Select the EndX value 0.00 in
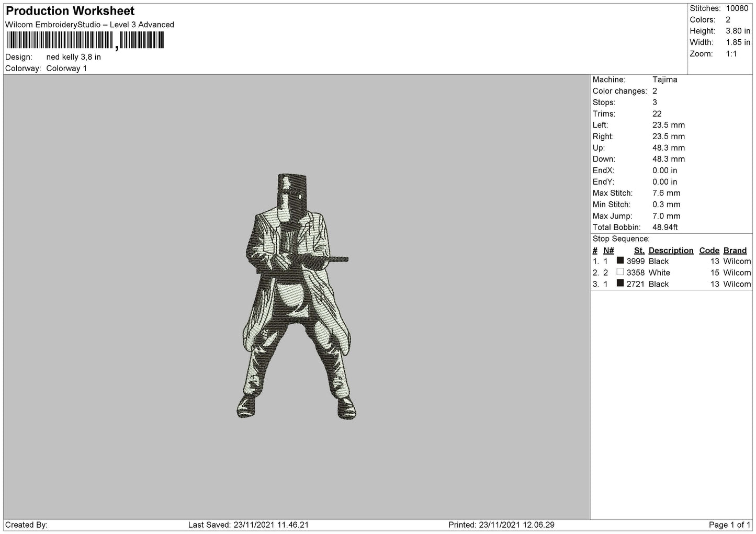The image size is (756, 534). [x=665, y=171]
